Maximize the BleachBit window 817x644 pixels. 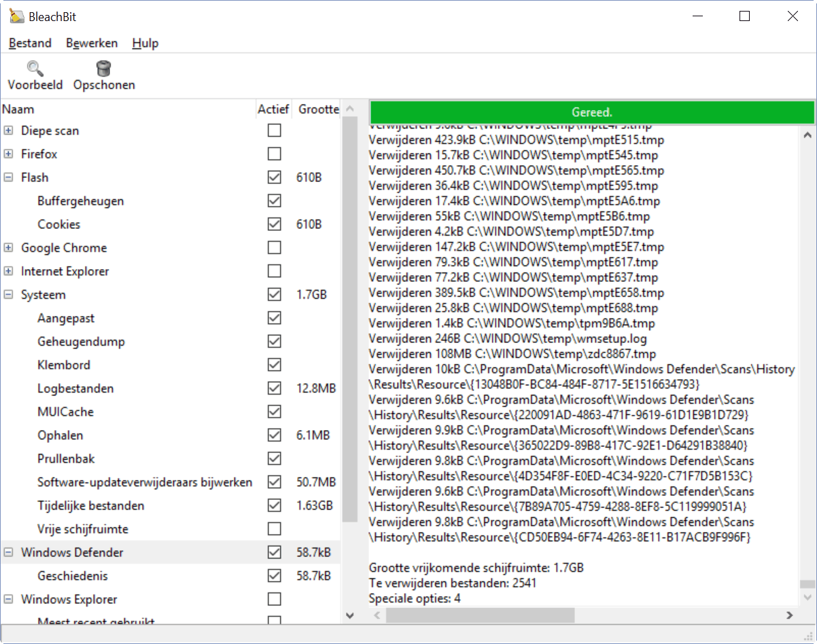(744, 16)
